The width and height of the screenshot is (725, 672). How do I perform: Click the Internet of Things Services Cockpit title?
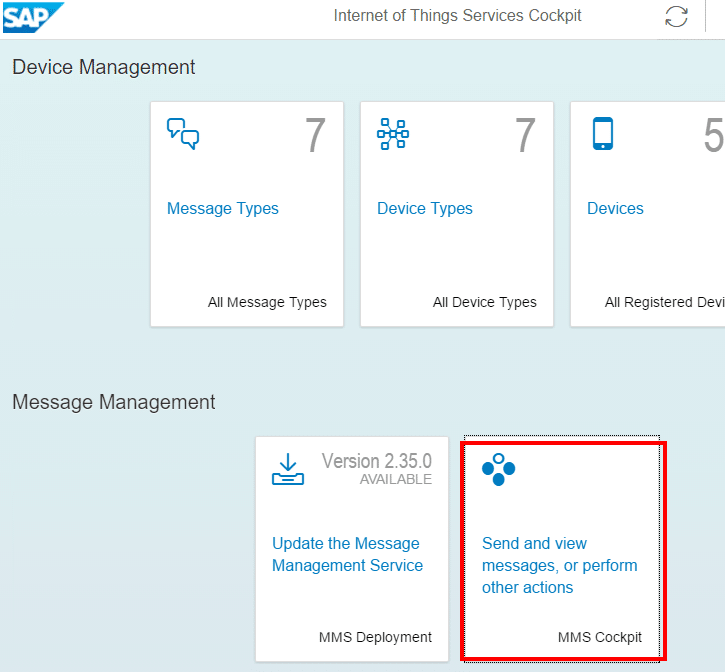point(457,16)
